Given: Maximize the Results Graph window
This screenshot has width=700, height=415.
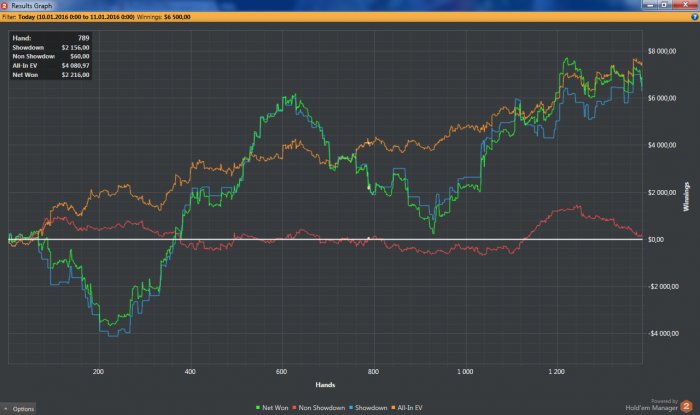Looking at the screenshot, I should (662, 5).
